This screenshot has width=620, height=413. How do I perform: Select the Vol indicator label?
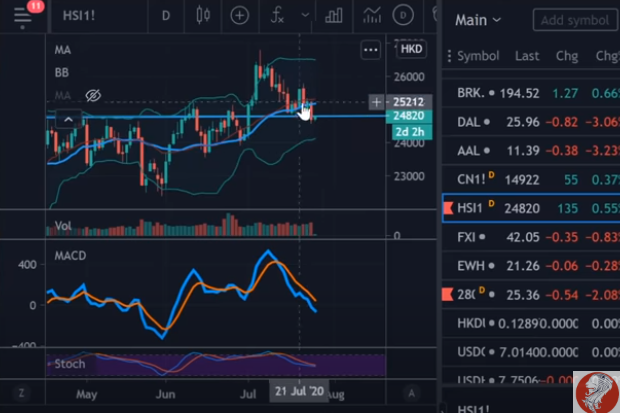pyautogui.click(x=62, y=226)
